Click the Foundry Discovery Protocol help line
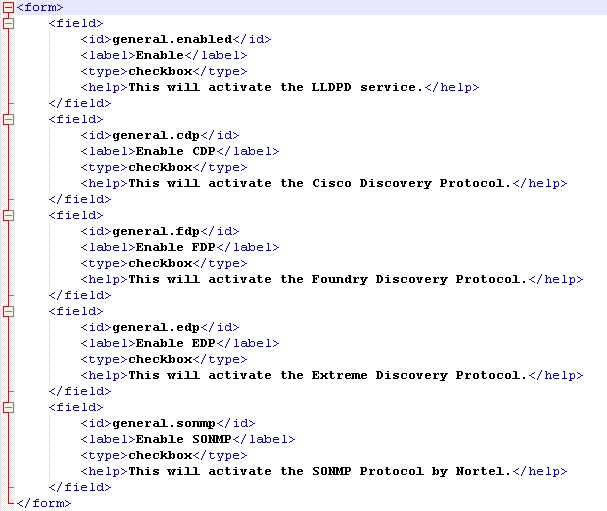The image size is (607, 511). tap(327, 279)
